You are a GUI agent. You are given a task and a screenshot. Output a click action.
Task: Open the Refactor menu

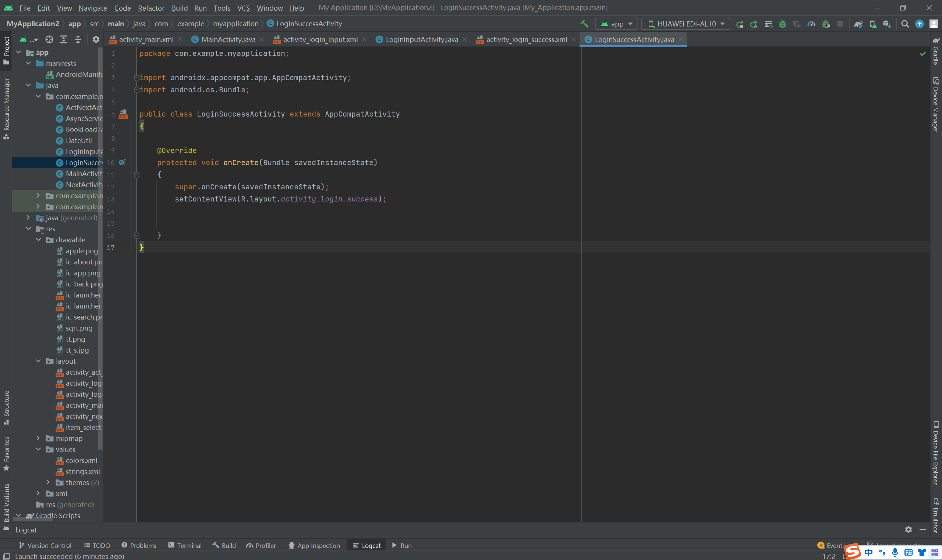(150, 8)
